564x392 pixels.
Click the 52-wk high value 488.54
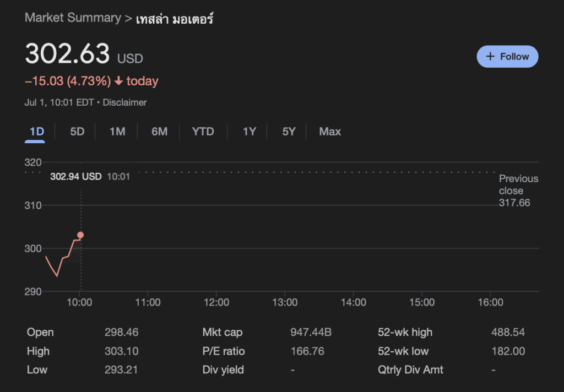508,333
